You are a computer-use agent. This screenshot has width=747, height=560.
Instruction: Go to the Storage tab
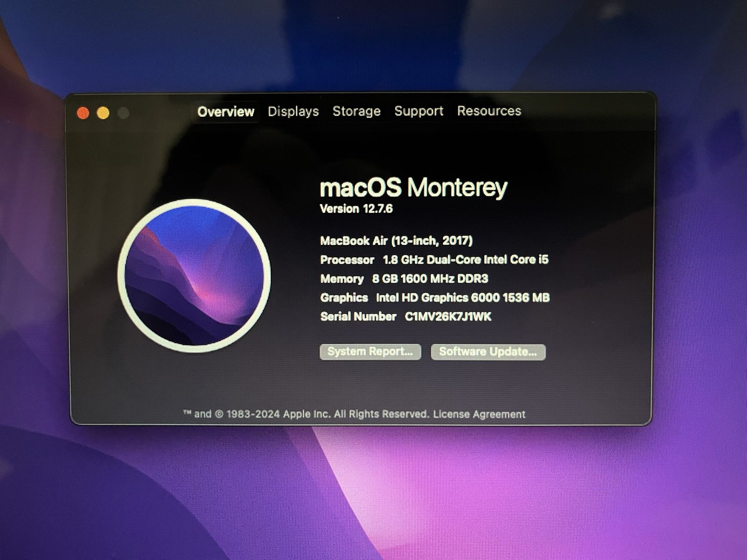[356, 111]
